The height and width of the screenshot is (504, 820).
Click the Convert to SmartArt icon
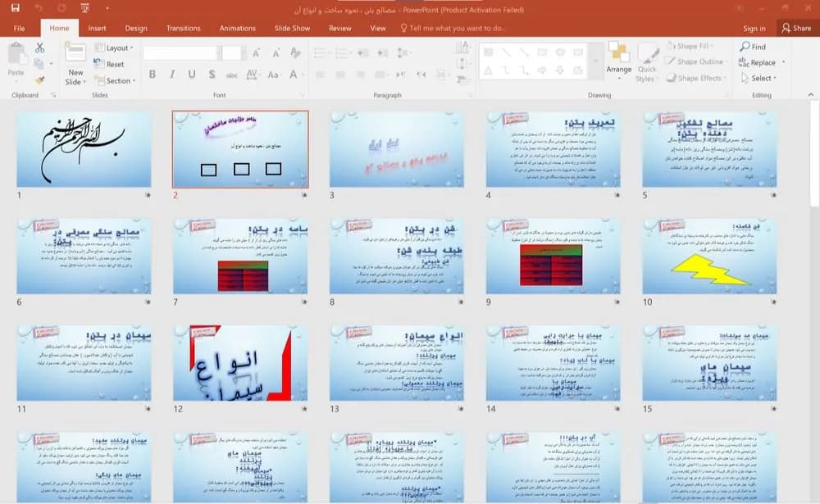click(x=462, y=79)
